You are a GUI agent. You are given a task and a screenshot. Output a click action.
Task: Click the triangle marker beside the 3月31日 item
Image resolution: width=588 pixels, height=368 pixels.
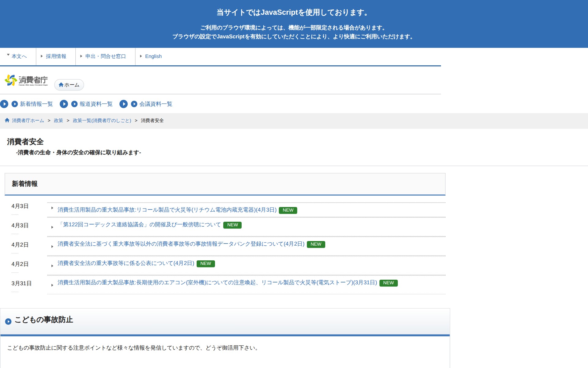[53, 286]
